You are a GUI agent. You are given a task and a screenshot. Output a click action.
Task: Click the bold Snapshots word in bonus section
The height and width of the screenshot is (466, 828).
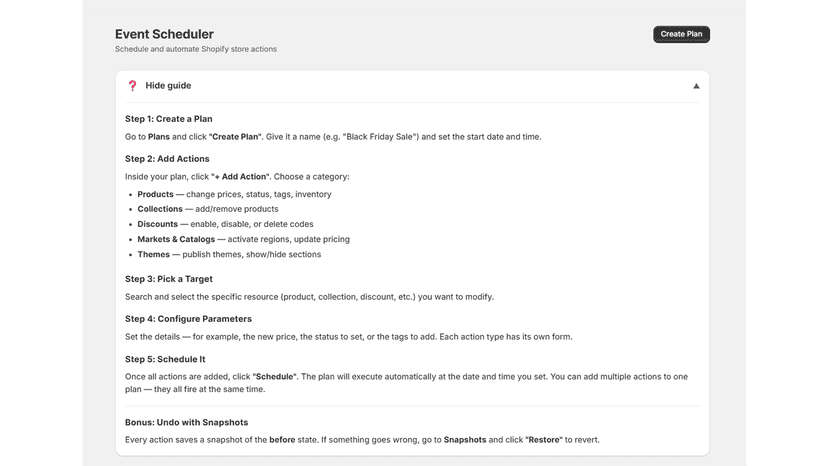coord(465,440)
